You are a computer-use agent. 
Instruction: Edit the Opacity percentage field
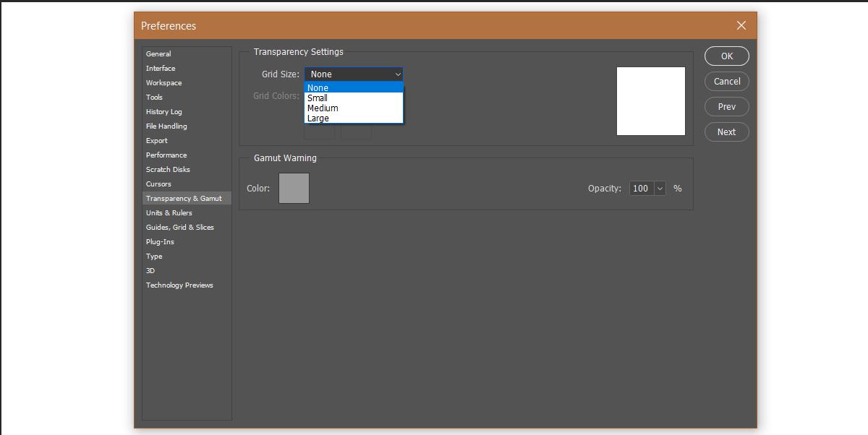[641, 188]
